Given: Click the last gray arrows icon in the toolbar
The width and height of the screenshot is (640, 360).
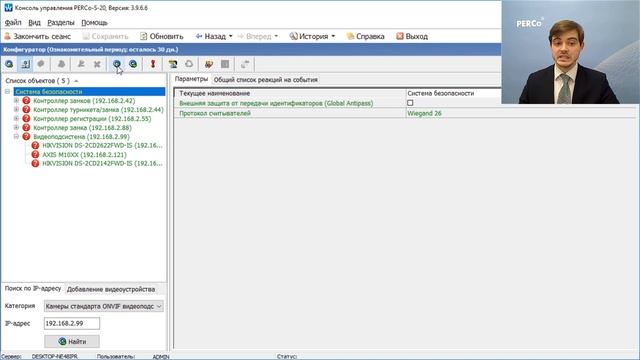Looking at the screenshot, I should [245, 64].
